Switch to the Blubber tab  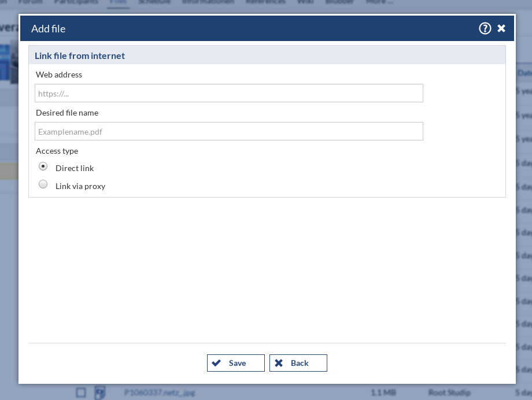(x=339, y=2)
